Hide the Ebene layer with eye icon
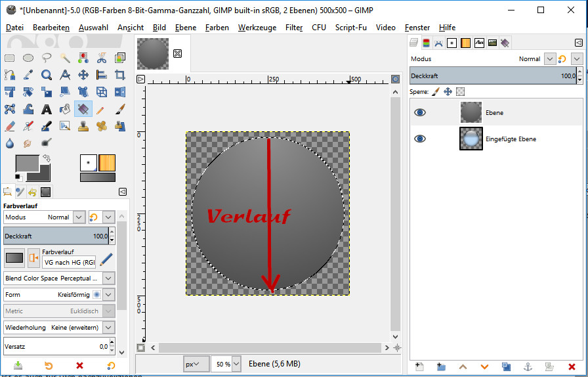Viewport: 588px width, 377px height. tap(420, 113)
